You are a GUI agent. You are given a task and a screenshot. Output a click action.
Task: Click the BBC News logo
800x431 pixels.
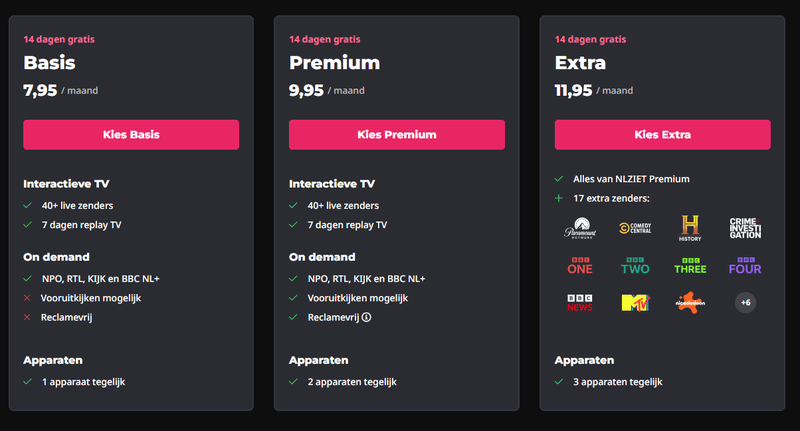pyautogui.click(x=579, y=302)
